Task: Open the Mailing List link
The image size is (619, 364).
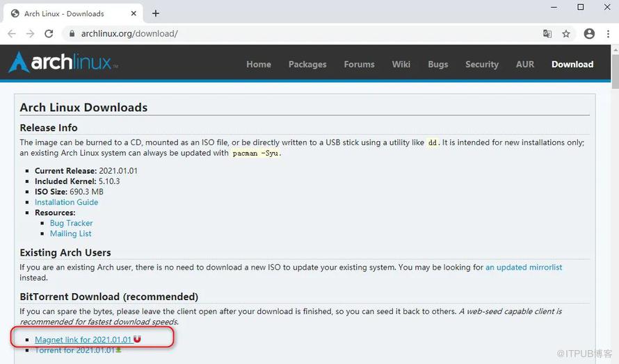Action: tap(71, 233)
